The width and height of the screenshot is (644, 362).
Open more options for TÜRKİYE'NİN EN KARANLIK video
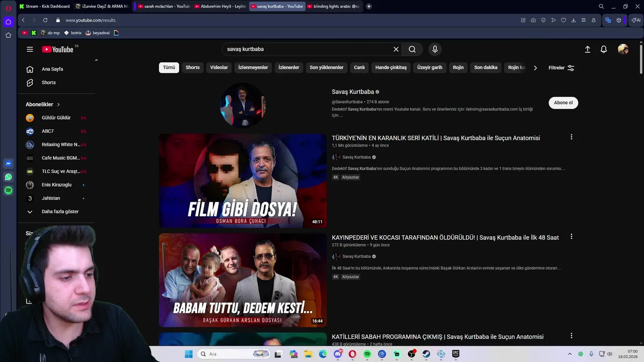pos(571,137)
